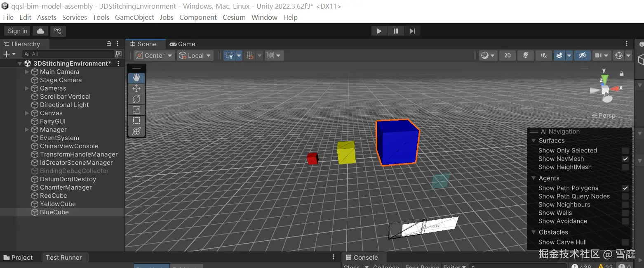Start Play mode

pos(379,31)
